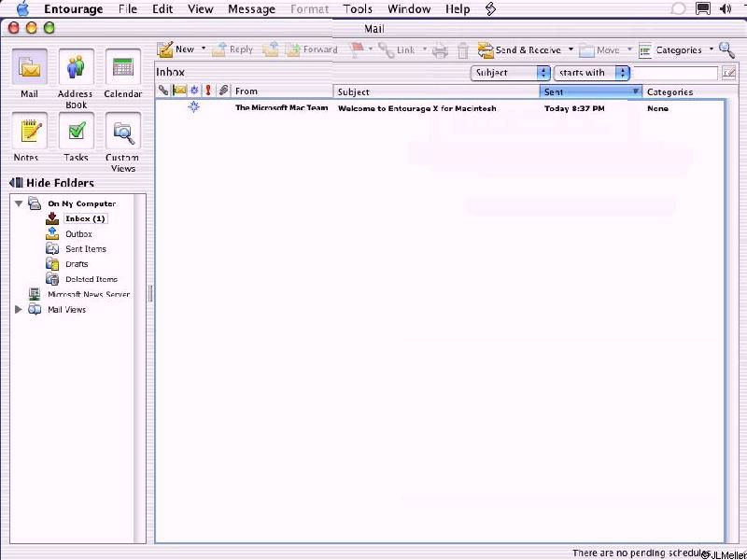This screenshot has height=560, width=747.
Task: Expand the Mail Views tree
Action: coord(19,310)
